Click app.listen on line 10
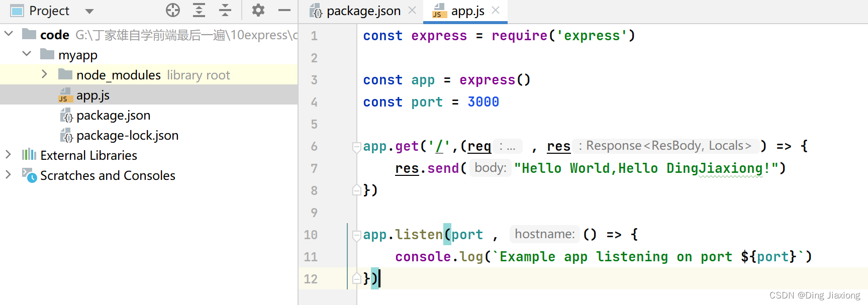 point(403,235)
